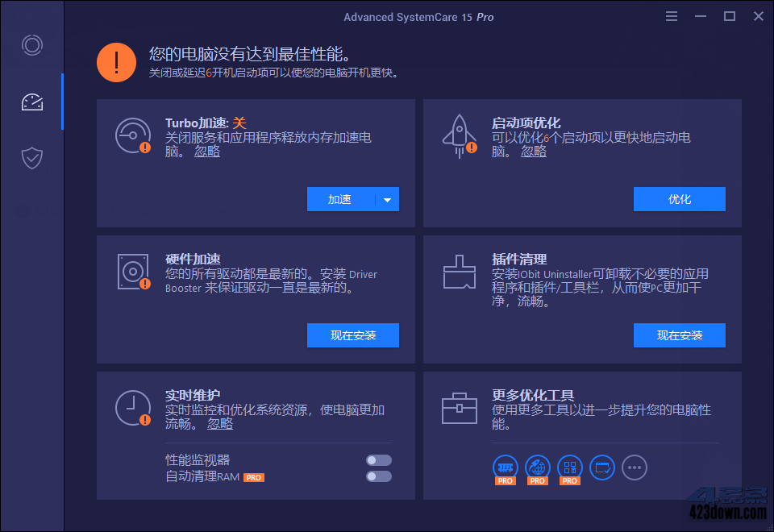Open the Protect shield section in sidebar

[32, 158]
